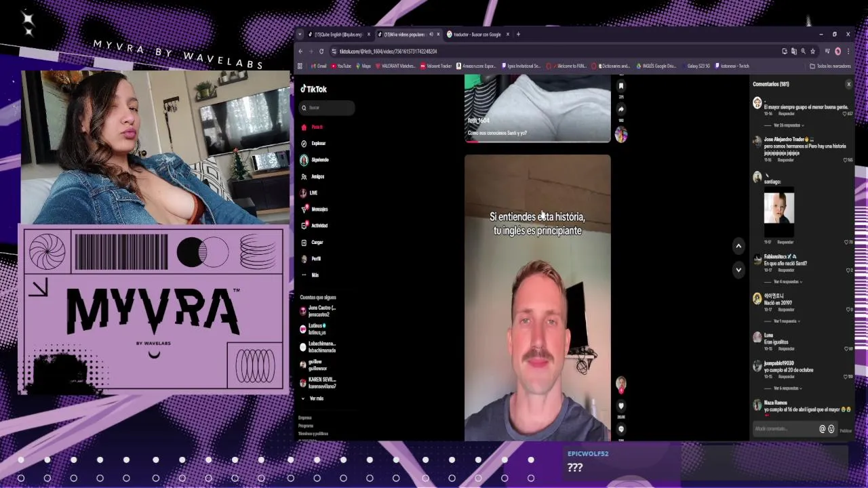Like the current video heart
This screenshot has height=488, width=868.
620,406
